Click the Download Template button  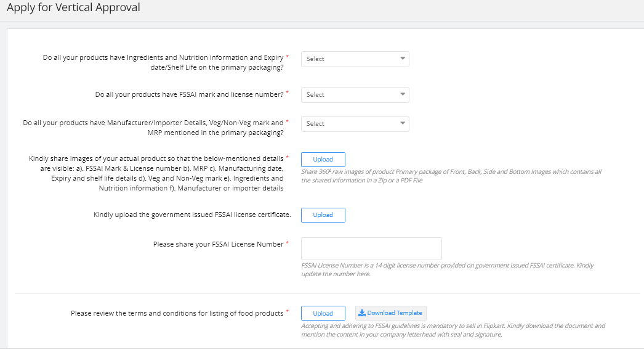(x=390, y=313)
